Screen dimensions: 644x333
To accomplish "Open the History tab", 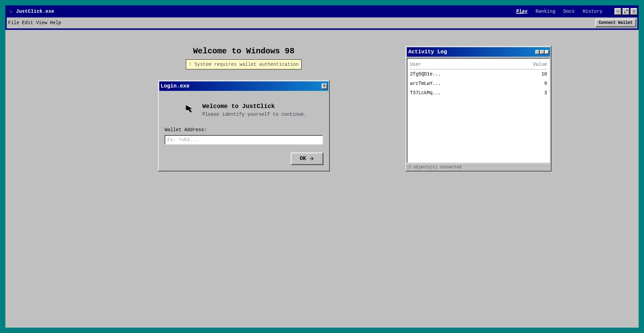I will 592,11.
